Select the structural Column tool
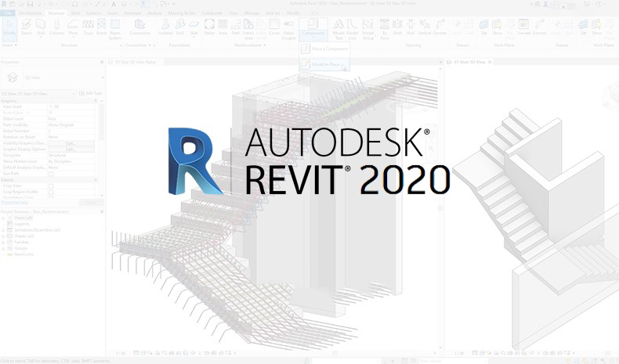This screenshot has width=619, height=364. click(x=56, y=28)
